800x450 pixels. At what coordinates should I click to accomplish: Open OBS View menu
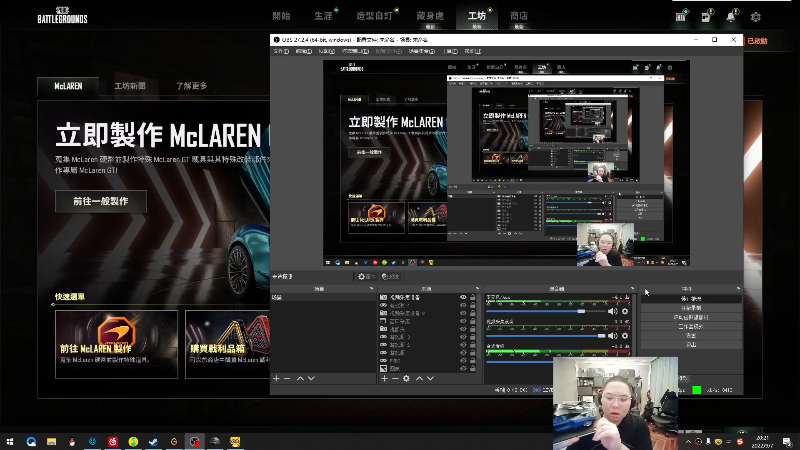[327, 52]
